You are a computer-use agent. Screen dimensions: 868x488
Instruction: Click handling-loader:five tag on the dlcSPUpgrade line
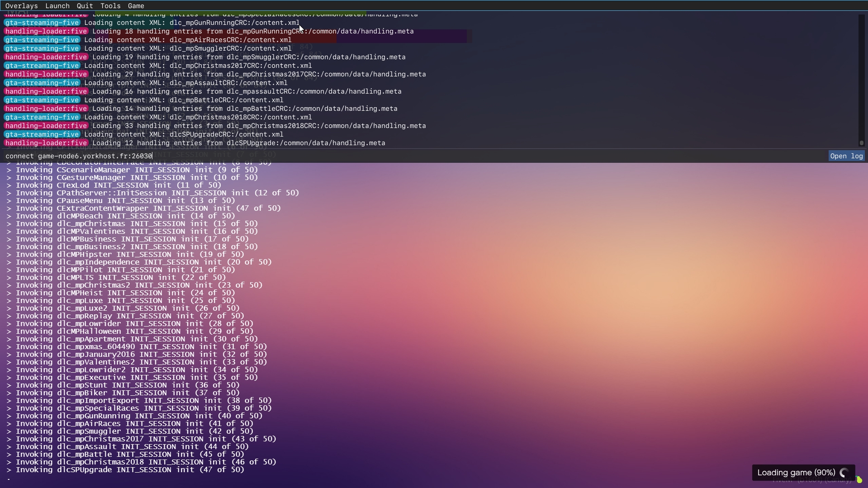[46, 143]
